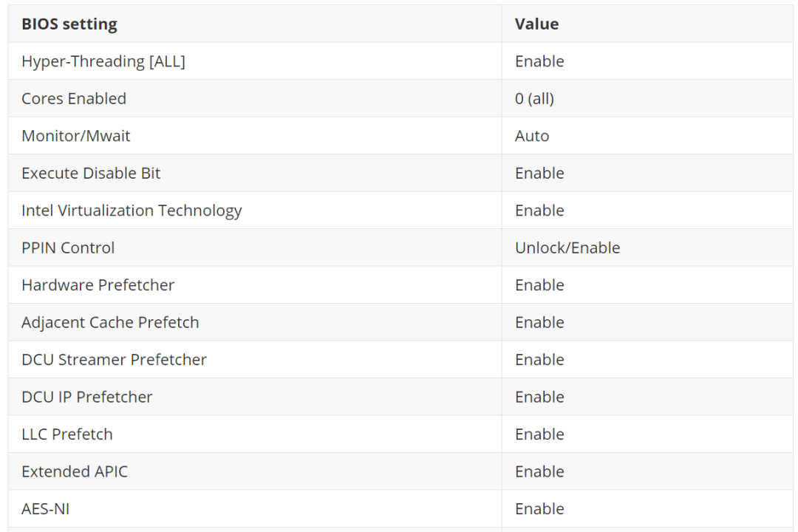
Task: Select the "0 (all)" value cell
Action: [x=534, y=98]
